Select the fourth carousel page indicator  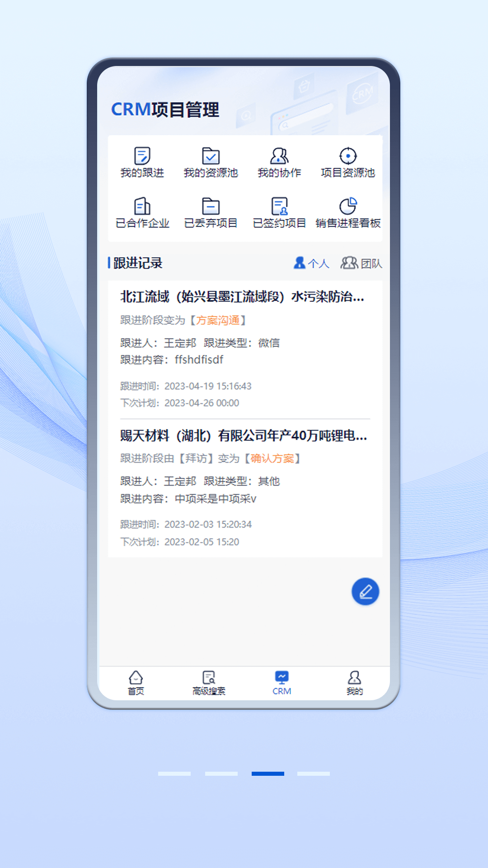point(313,774)
